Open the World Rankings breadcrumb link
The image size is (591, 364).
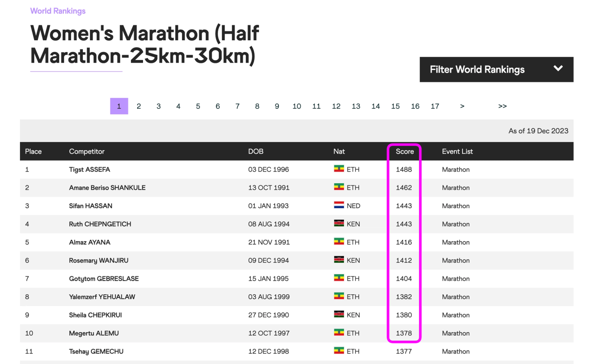58,11
